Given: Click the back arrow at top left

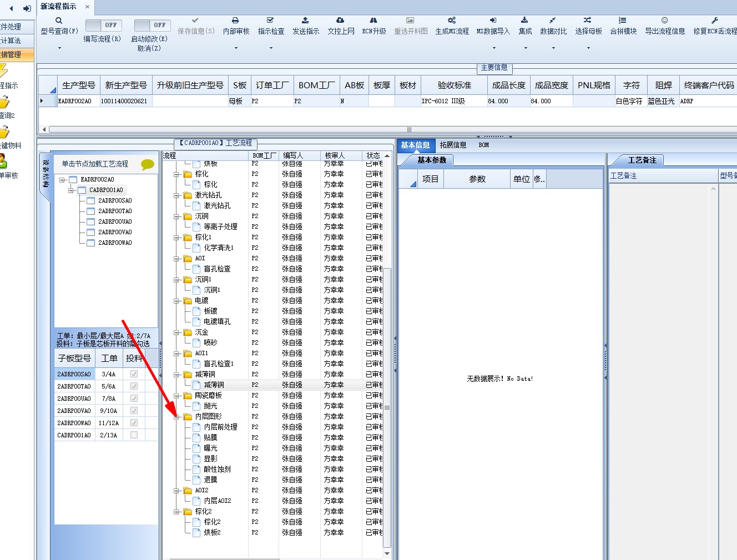Looking at the screenshot, I should [11, 8].
